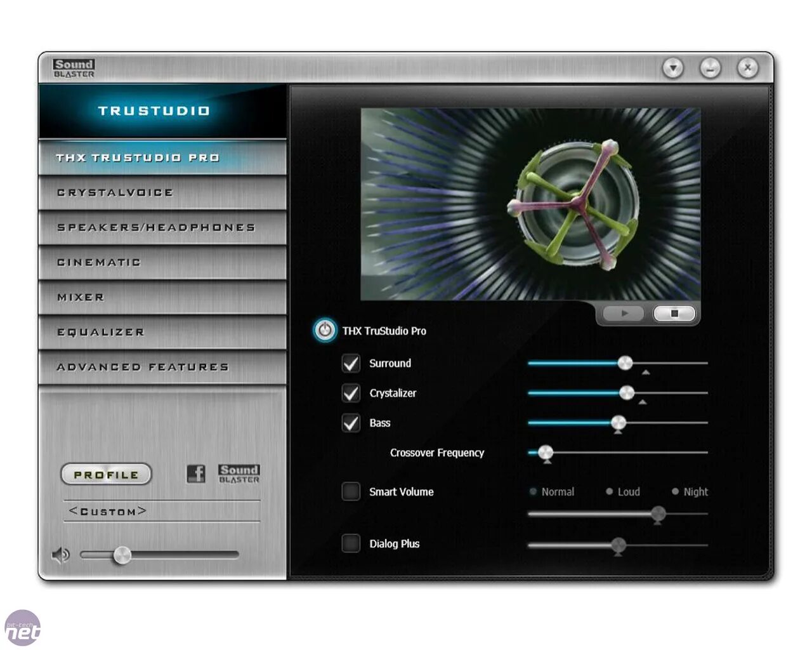Open the Facebook icon link
The width and height of the screenshot is (812, 650).
[196, 474]
